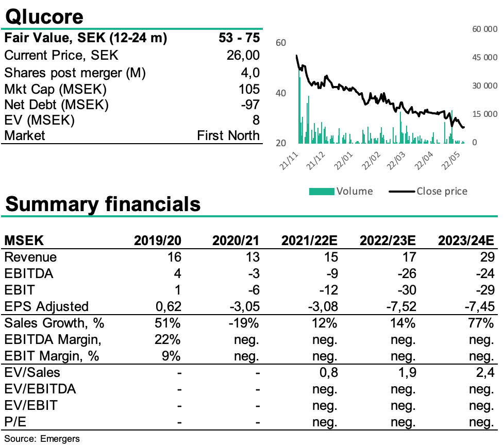The image size is (504, 448).
Task: Select the MSEK table header
Action: coord(24,240)
